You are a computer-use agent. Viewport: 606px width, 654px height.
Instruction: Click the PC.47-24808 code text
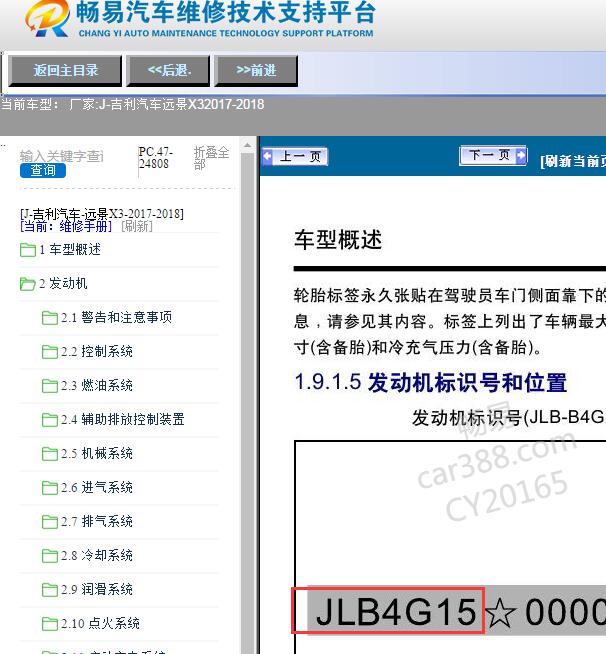click(x=155, y=158)
